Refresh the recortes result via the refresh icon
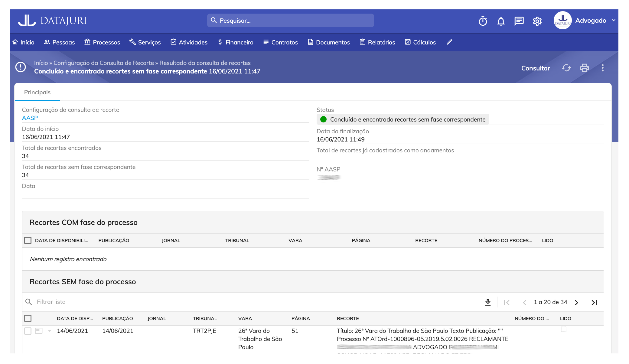 (x=566, y=68)
